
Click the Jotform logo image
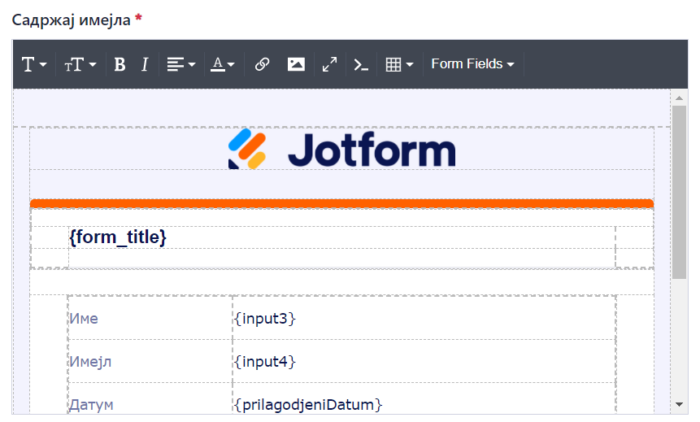click(342, 150)
